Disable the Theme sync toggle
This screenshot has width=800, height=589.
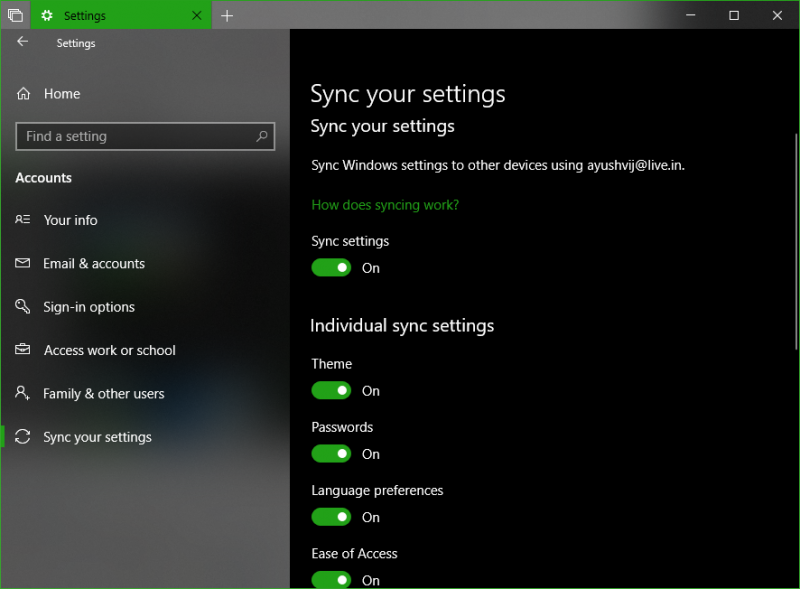point(331,391)
